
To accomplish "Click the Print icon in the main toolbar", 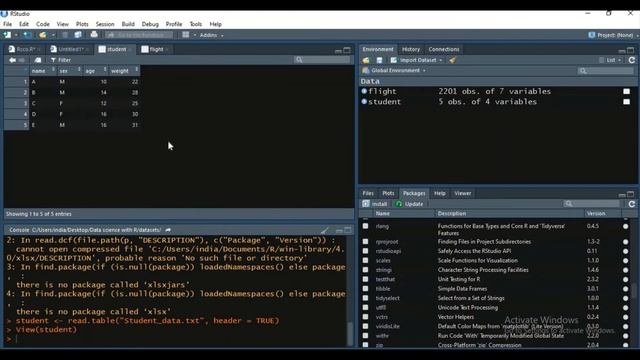I will (94, 35).
